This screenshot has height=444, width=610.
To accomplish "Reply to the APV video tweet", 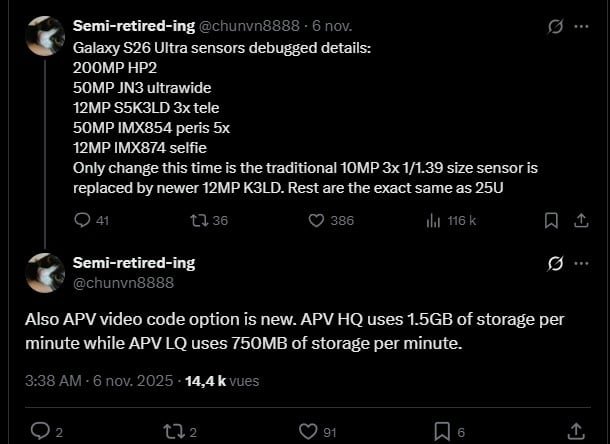I will click(40, 430).
